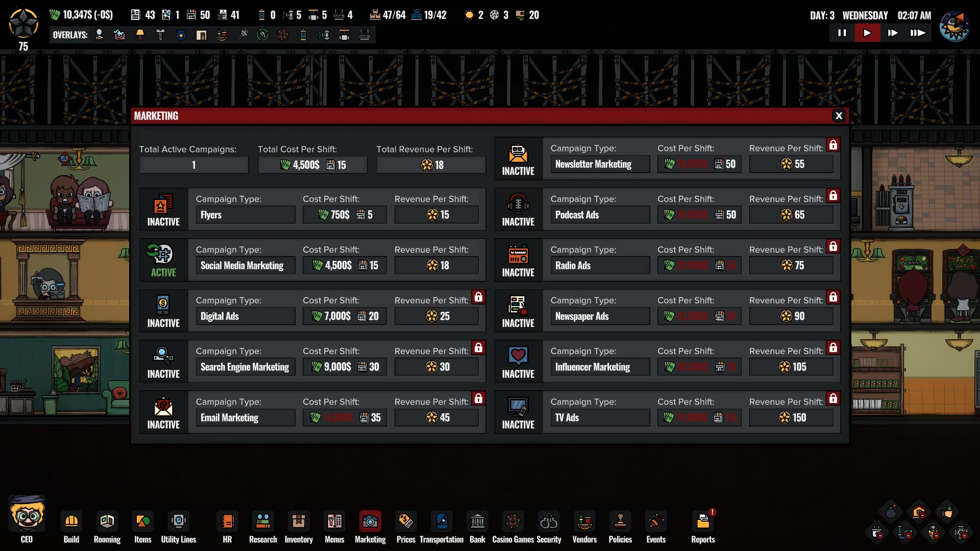Open Utility Lines menu icon
980x551 pixels.
point(178,521)
